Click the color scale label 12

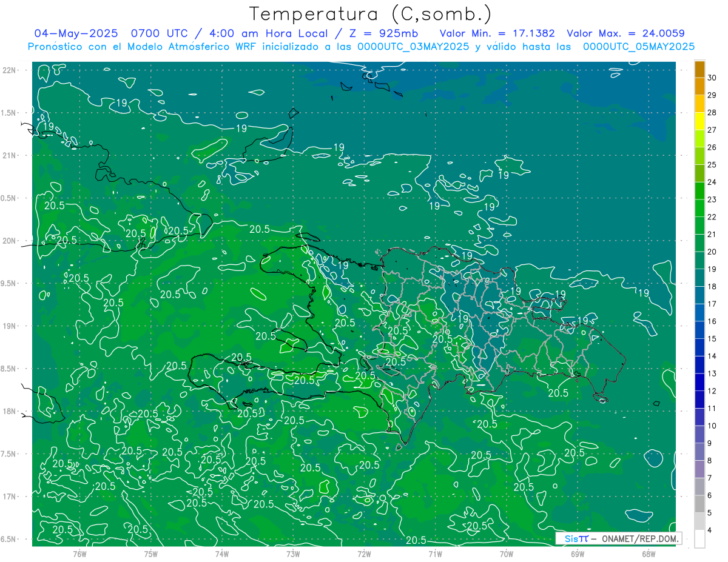(x=712, y=391)
